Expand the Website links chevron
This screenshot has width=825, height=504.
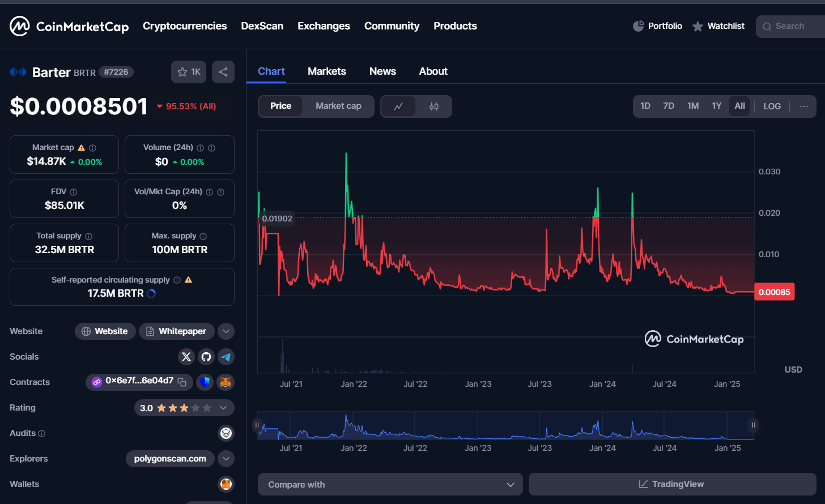tap(226, 331)
